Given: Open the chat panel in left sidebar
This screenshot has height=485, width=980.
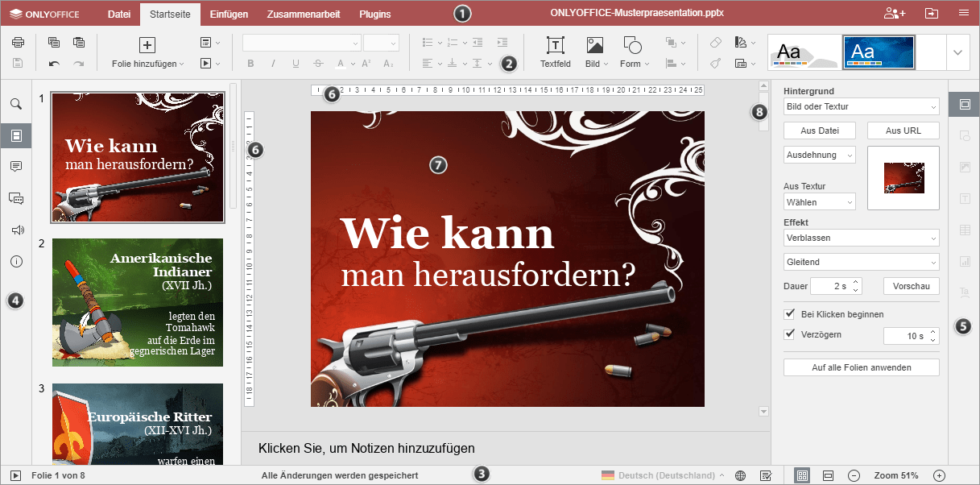Looking at the screenshot, I should [x=16, y=198].
